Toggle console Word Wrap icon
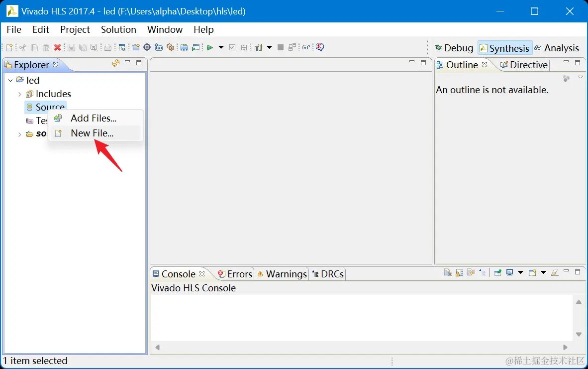 pyautogui.click(x=471, y=272)
